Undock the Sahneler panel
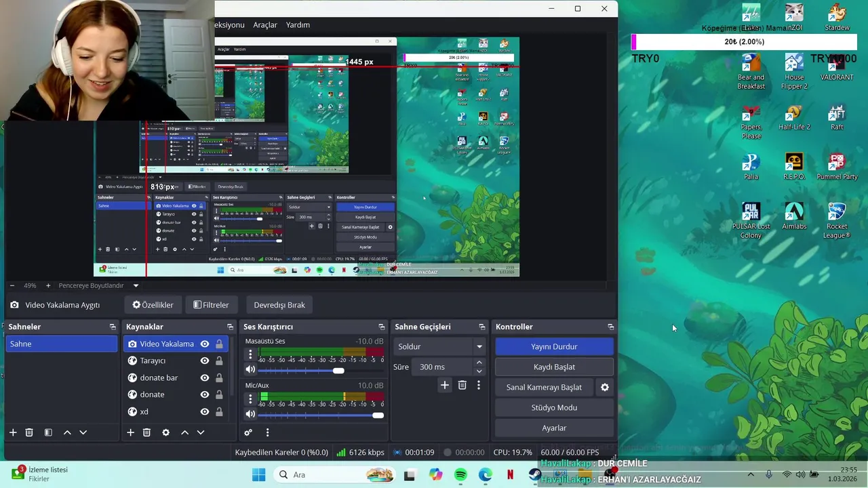The image size is (868, 488). tap(113, 327)
